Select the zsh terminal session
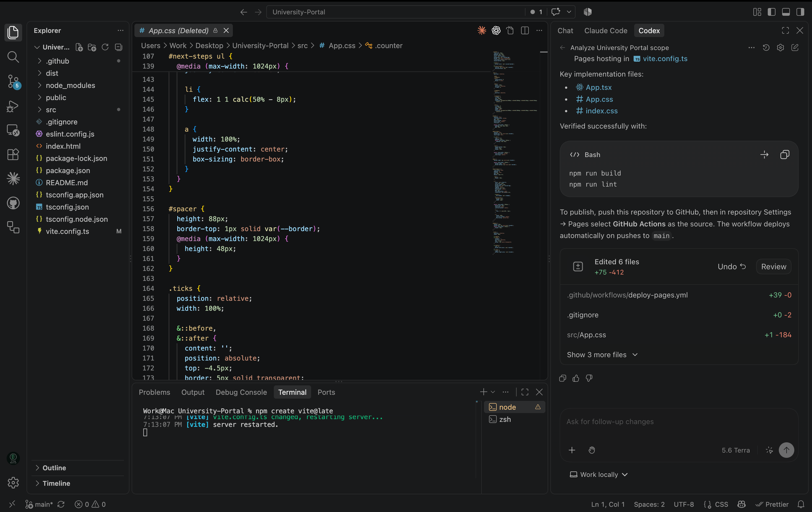This screenshot has width=812, height=512. click(x=515, y=419)
